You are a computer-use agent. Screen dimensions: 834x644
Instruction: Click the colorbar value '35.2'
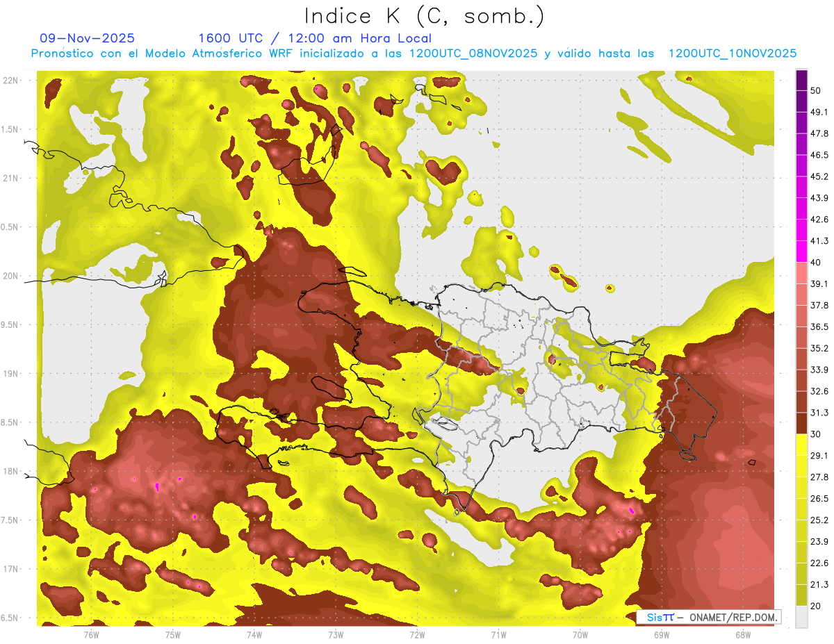[819, 348]
